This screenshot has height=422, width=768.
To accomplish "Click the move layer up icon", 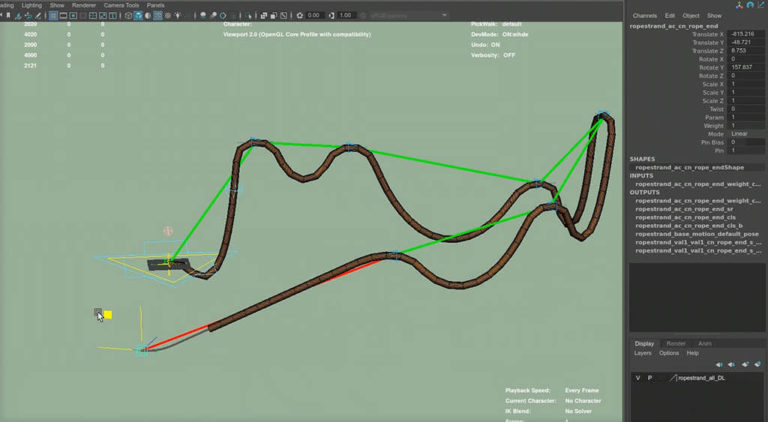I will coord(719,365).
